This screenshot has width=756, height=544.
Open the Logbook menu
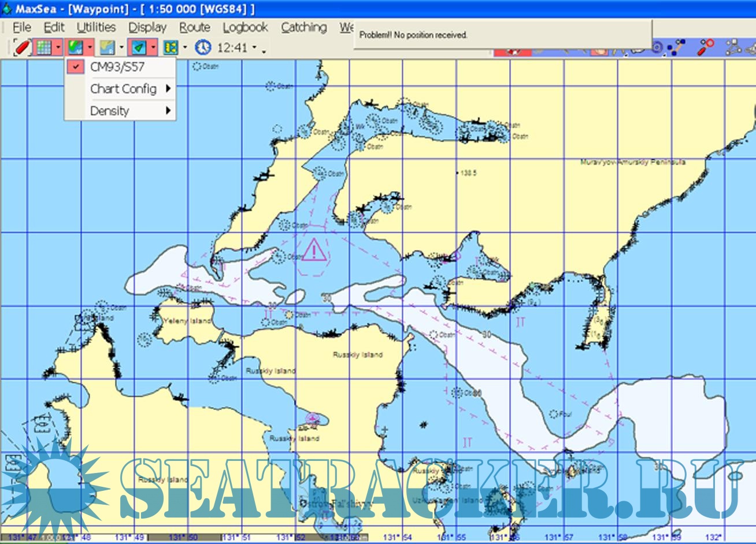[245, 27]
